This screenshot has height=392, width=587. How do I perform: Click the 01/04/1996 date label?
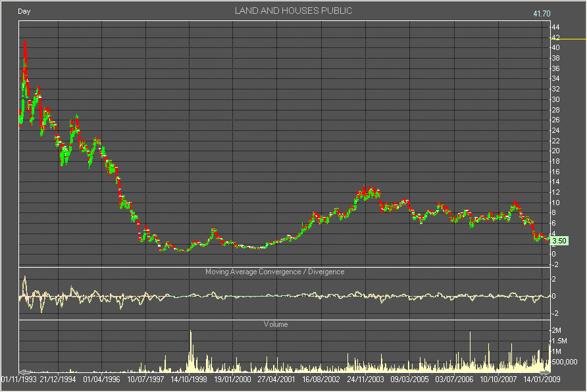101,380
